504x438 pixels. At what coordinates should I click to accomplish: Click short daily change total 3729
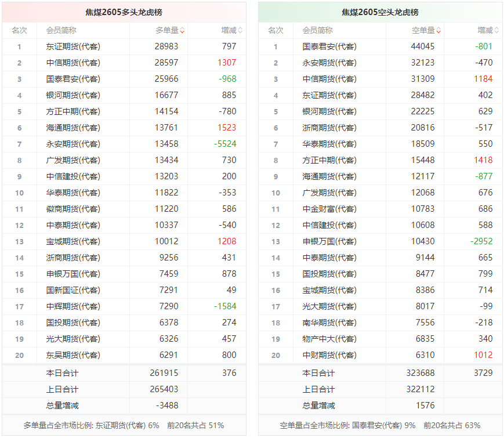tap(483, 373)
